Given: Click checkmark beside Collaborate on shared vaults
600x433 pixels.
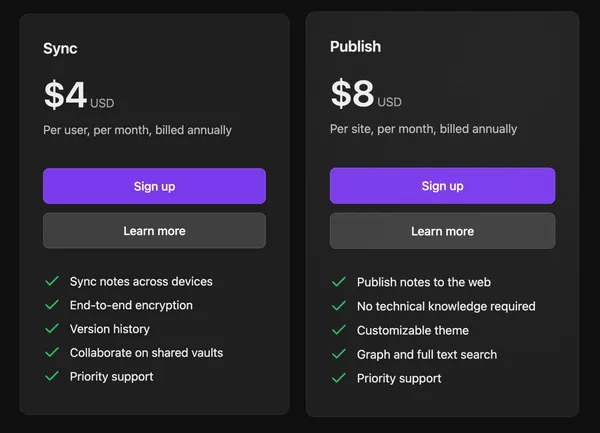Looking at the screenshot, I should tap(52, 353).
